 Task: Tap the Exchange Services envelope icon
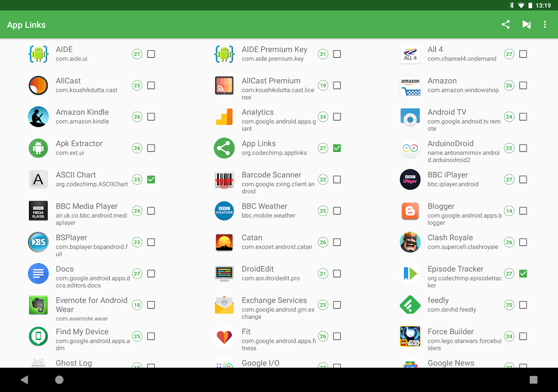point(224,305)
